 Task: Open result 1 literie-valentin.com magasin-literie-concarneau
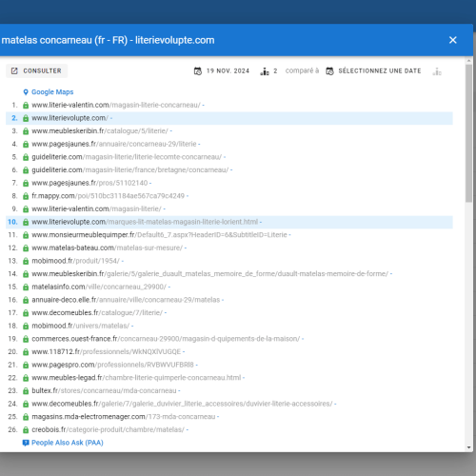click(x=116, y=105)
